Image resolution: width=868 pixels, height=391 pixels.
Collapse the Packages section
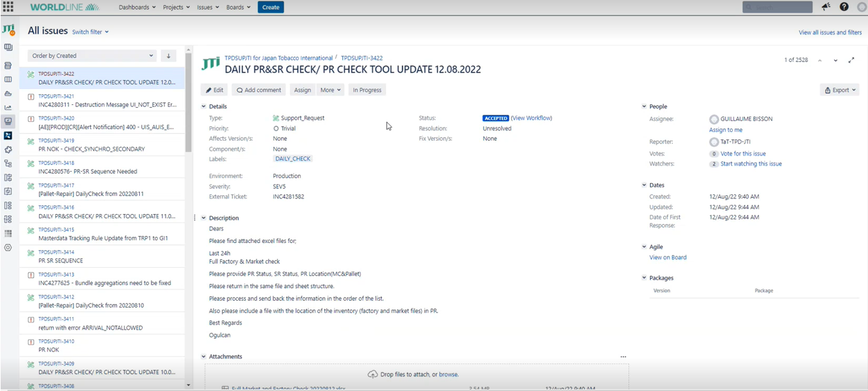pos(644,278)
